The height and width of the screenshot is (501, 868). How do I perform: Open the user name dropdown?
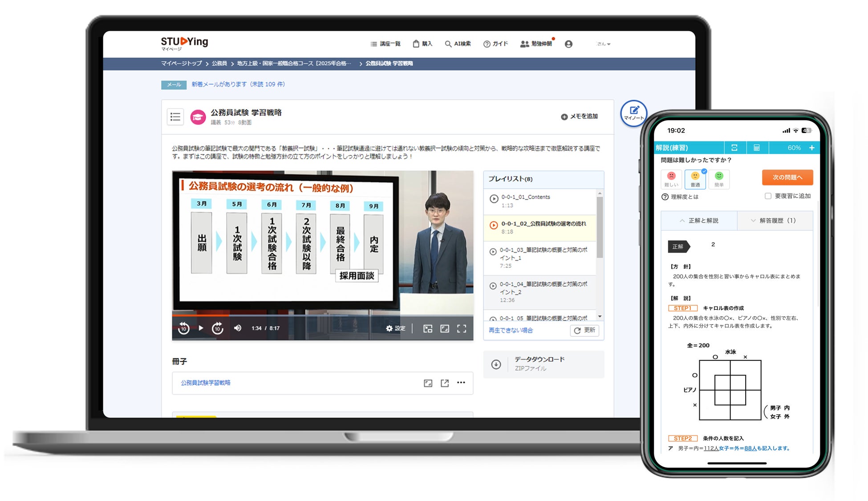pos(604,44)
